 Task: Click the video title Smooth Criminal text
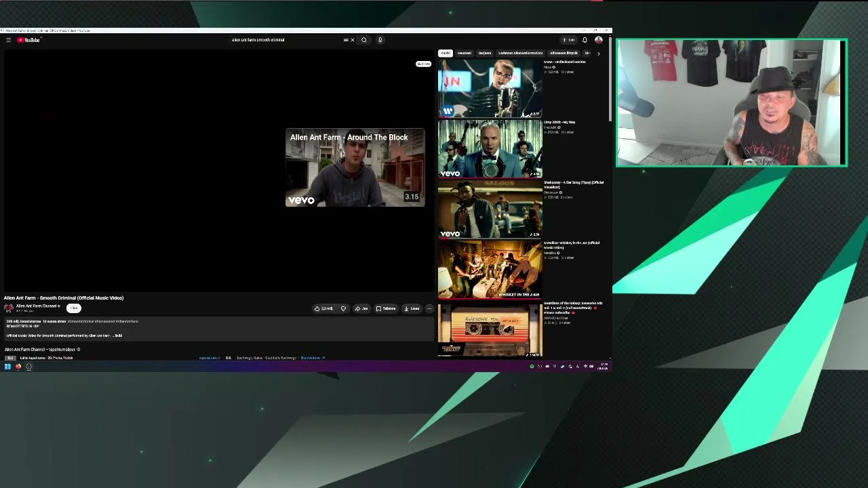(64, 298)
